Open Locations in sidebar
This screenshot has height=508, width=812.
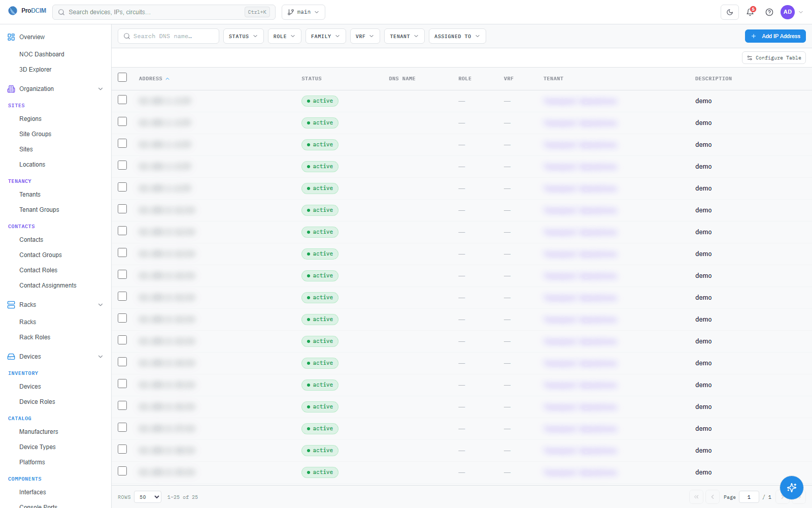32,165
